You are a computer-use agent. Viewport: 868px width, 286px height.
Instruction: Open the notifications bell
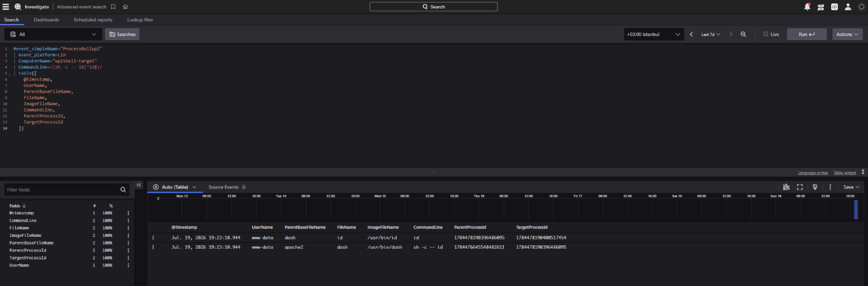click(807, 7)
